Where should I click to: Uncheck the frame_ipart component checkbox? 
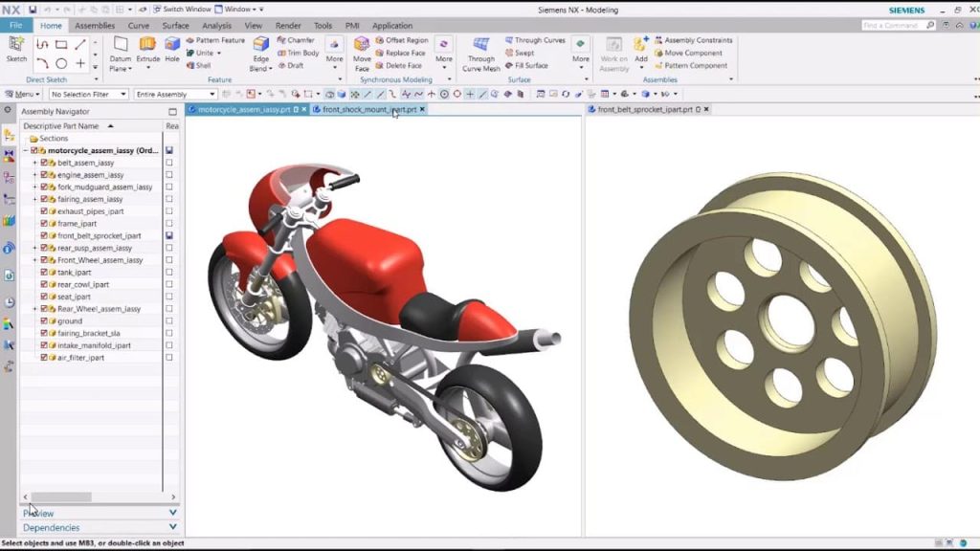point(43,223)
